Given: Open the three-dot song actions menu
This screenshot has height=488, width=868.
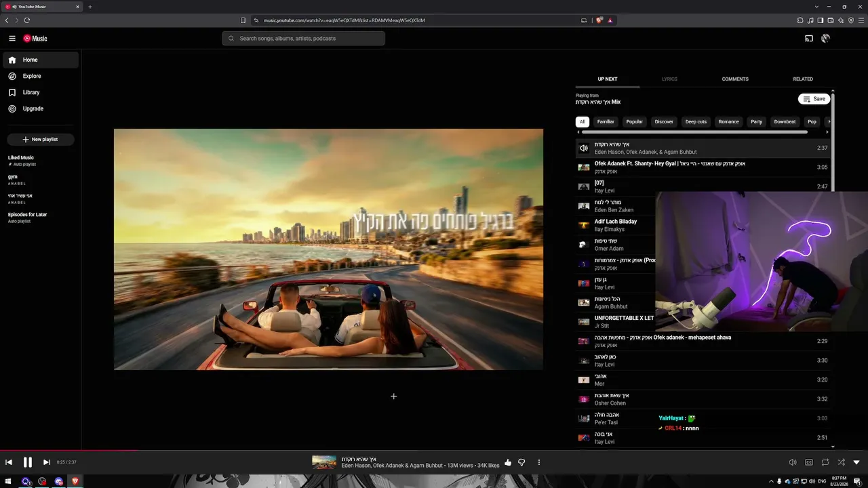Looking at the screenshot, I should [x=539, y=462].
